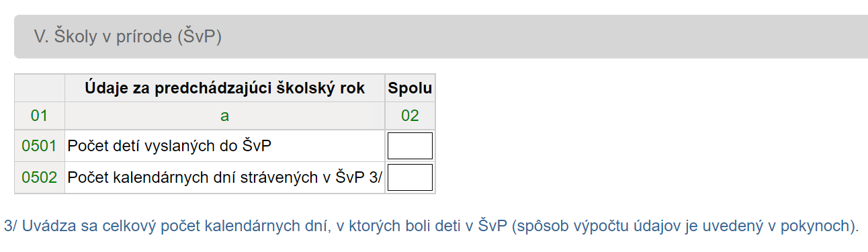
Task: Click the green '02' column index cell
Action: [x=410, y=116]
